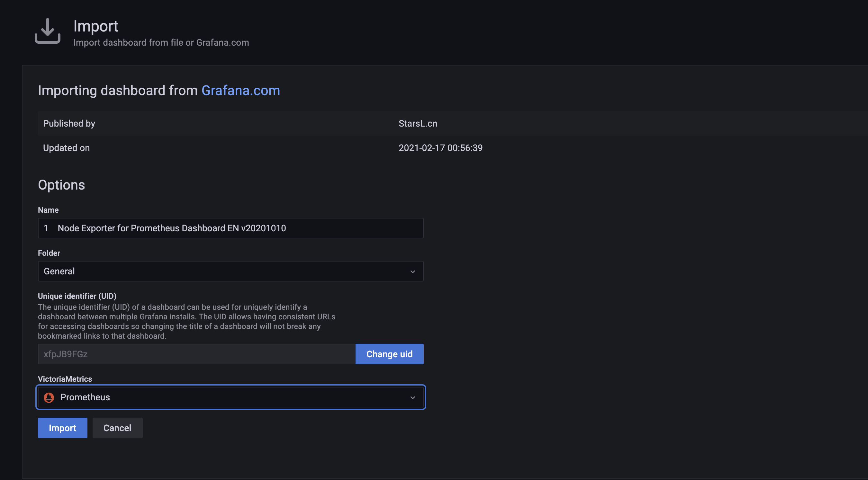Click the Import page title

(x=96, y=26)
